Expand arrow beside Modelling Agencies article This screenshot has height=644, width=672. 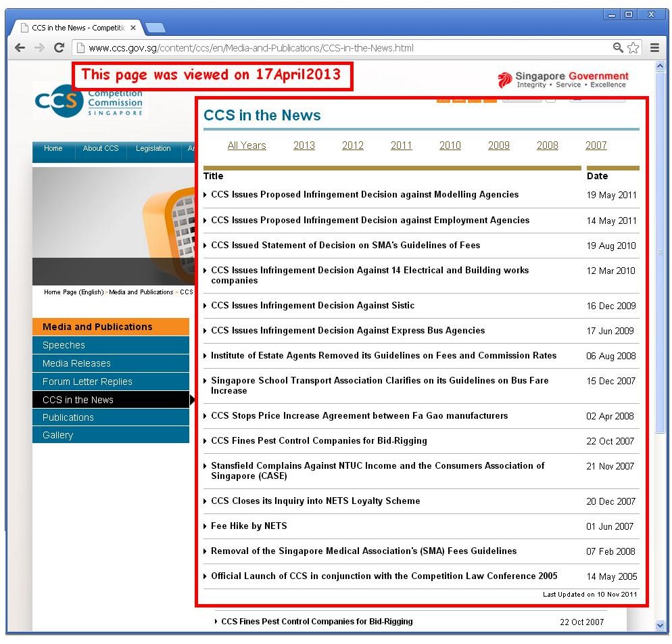click(x=205, y=195)
